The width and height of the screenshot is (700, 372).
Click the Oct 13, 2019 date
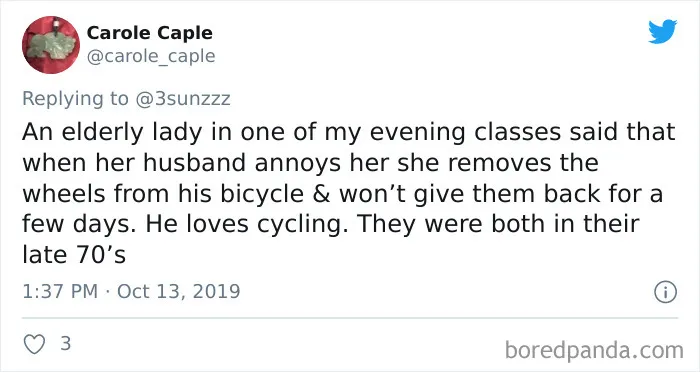179,292
